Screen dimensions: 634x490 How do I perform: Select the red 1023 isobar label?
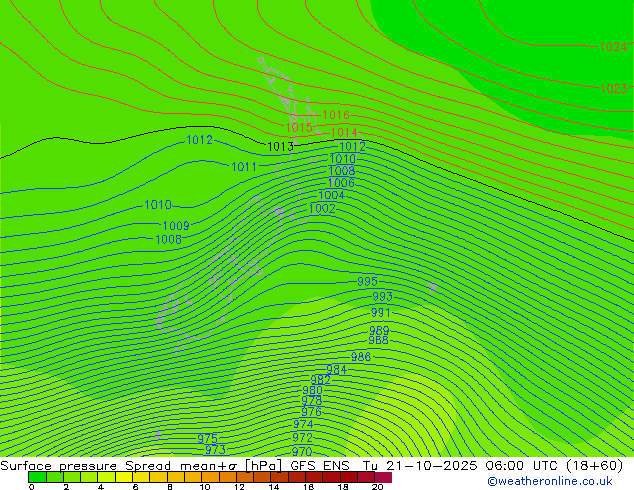(613, 89)
